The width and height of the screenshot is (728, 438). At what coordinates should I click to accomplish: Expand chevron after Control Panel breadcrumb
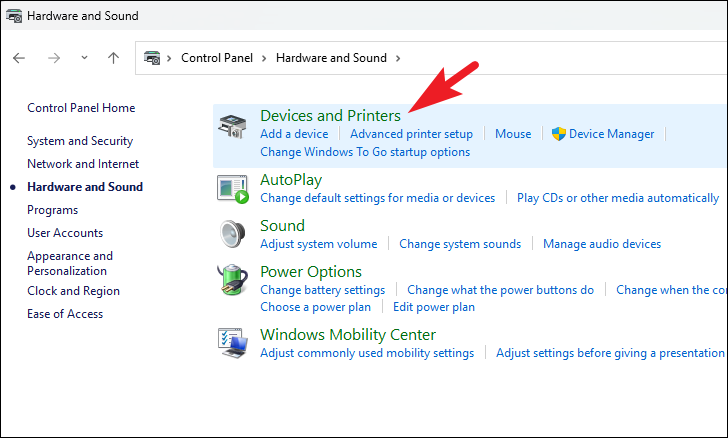tap(264, 59)
